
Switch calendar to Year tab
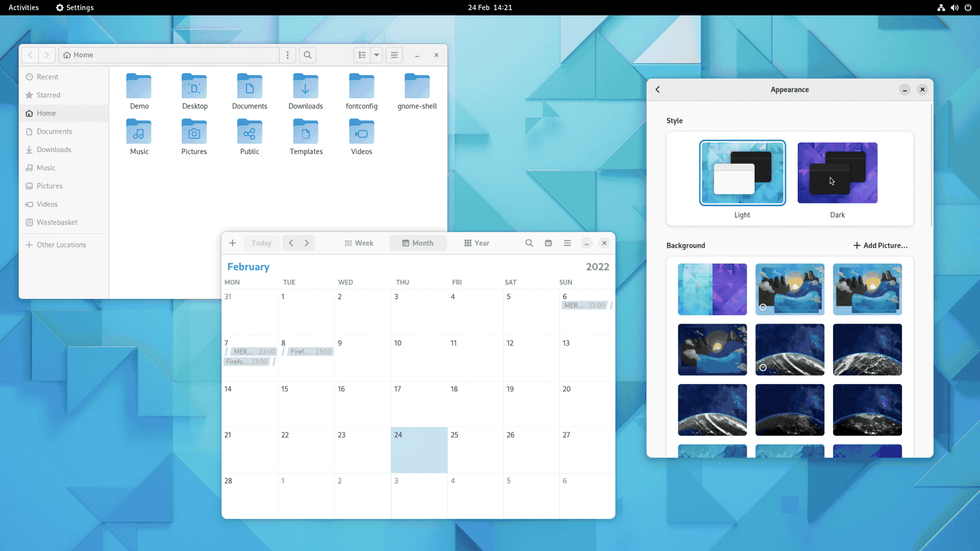[476, 243]
